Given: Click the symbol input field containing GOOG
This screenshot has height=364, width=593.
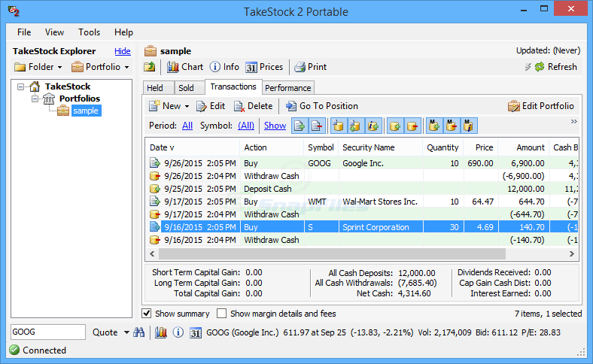Looking at the screenshot, I should click(48, 332).
